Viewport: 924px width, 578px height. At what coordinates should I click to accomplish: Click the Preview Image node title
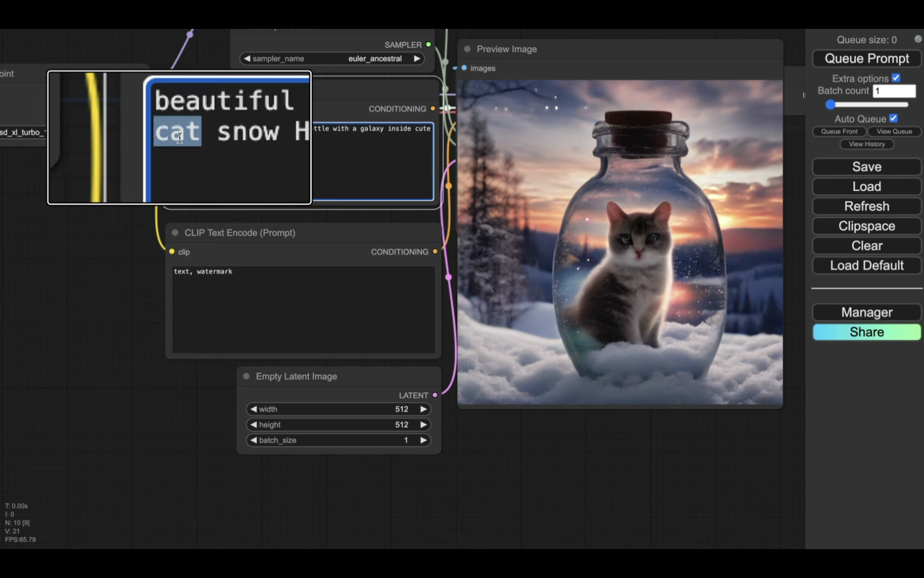(x=507, y=49)
